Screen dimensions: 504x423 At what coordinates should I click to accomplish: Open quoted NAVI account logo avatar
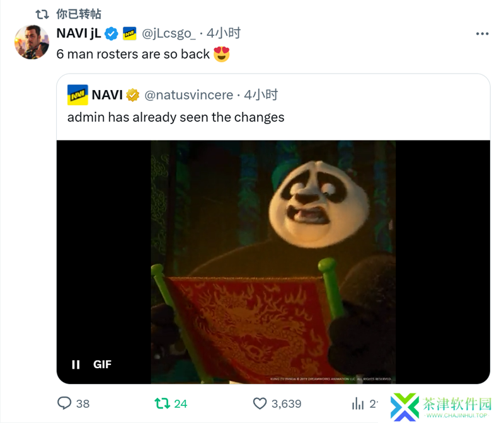[x=77, y=95]
